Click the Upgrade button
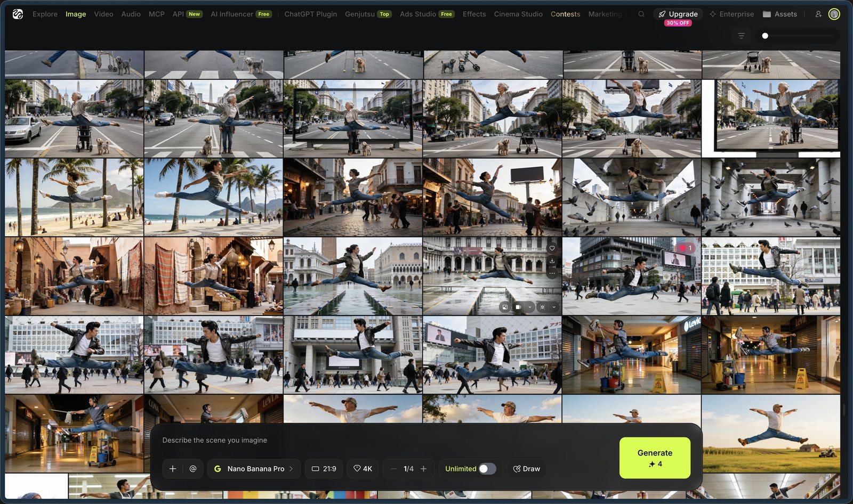The image size is (853, 504). pos(678,14)
